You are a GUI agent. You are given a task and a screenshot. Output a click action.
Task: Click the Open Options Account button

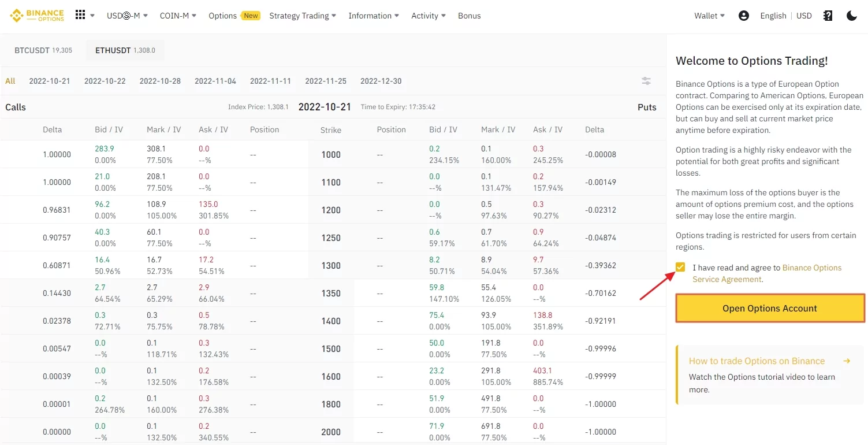[x=770, y=308]
